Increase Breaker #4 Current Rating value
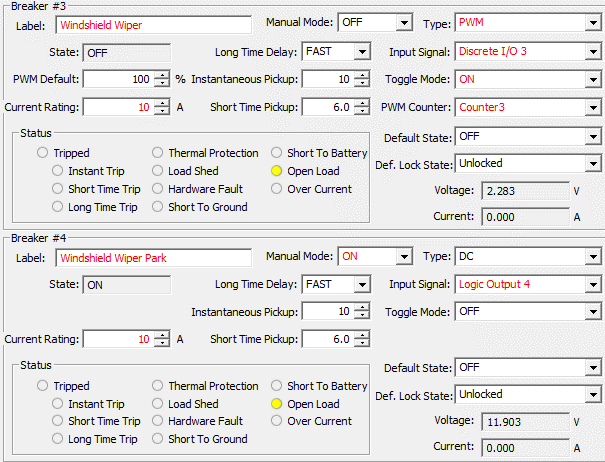The height and width of the screenshot is (462, 605). (x=162, y=335)
